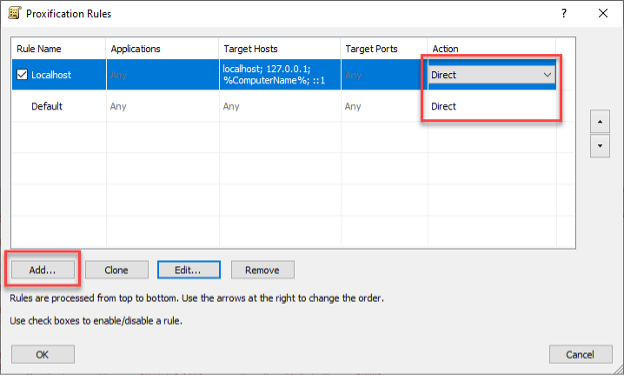Remove the selected rule
Image resolution: width=624 pixels, height=376 pixels.
click(263, 270)
